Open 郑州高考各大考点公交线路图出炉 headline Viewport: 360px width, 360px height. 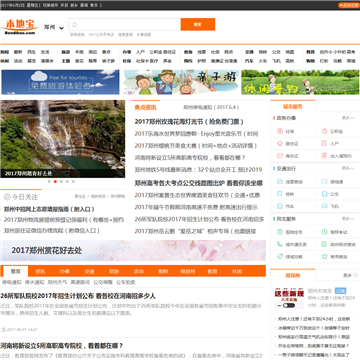pyautogui.click(x=199, y=183)
